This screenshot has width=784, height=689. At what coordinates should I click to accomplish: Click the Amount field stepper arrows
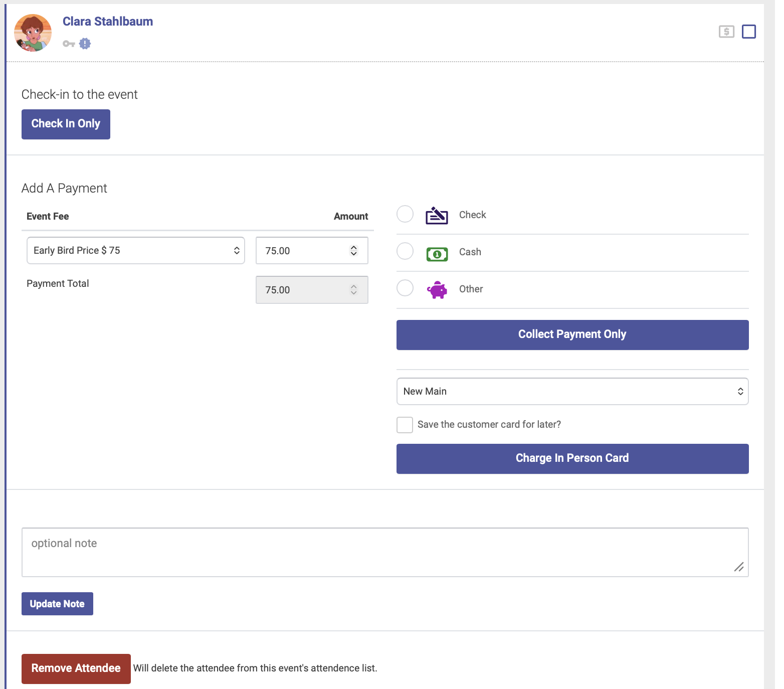(x=354, y=251)
